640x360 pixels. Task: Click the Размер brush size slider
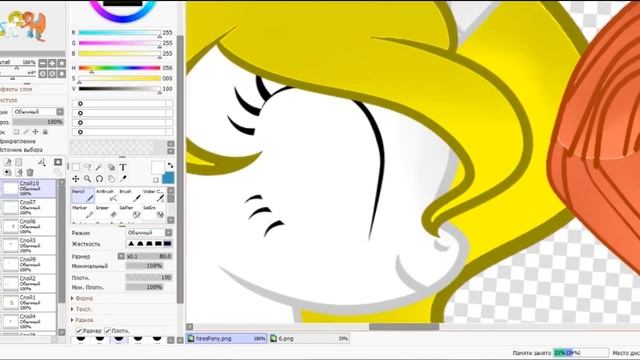click(149, 256)
